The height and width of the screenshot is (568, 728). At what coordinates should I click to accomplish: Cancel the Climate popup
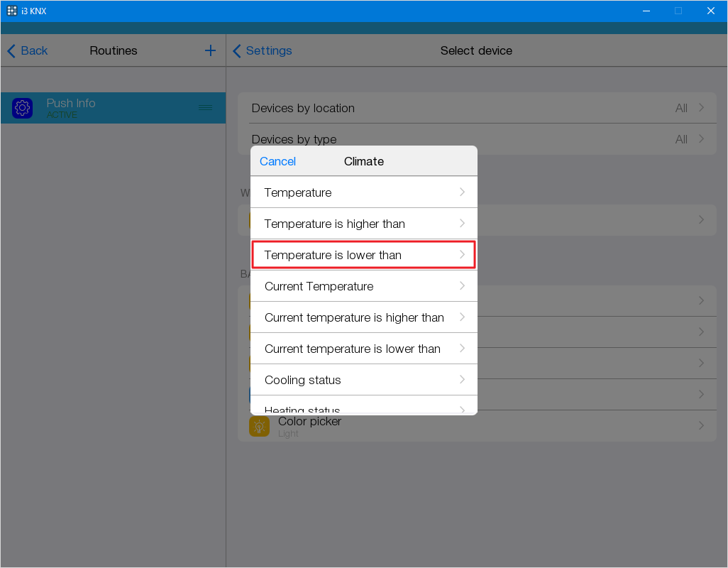[x=277, y=161]
